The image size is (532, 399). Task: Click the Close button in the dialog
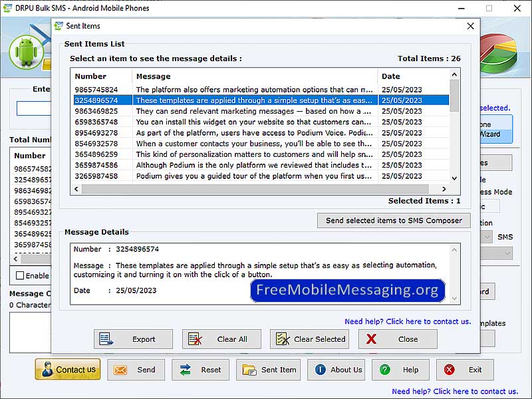(398, 339)
